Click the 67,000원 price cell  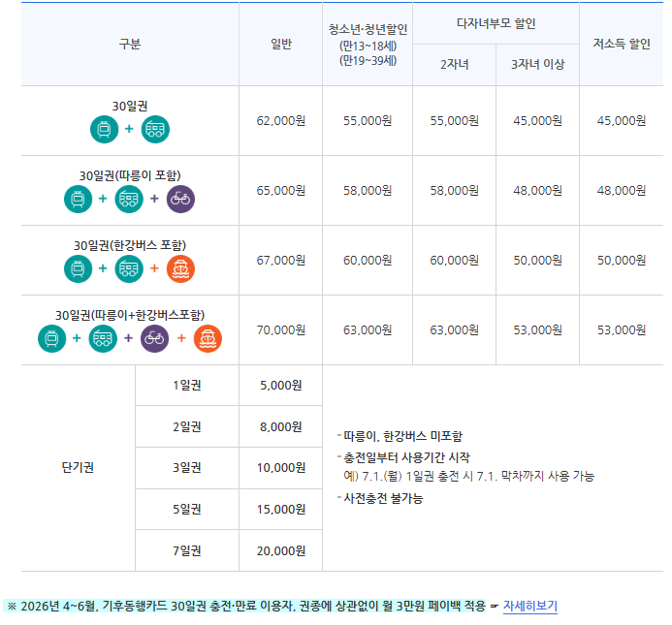click(280, 261)
